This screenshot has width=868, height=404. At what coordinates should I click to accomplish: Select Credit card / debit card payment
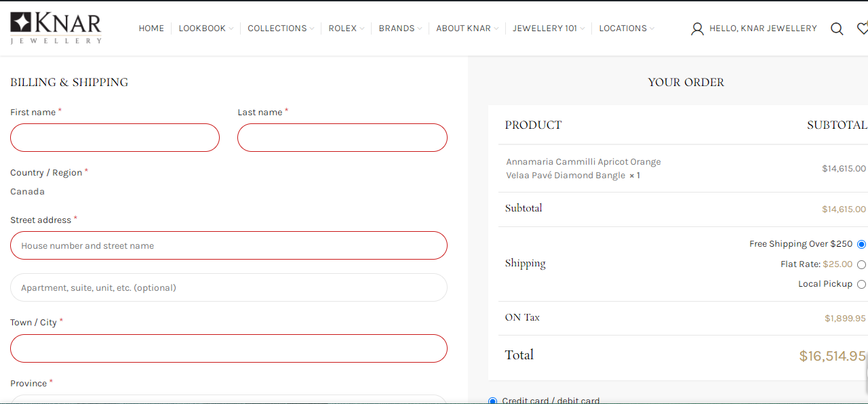tap(493, 401)
